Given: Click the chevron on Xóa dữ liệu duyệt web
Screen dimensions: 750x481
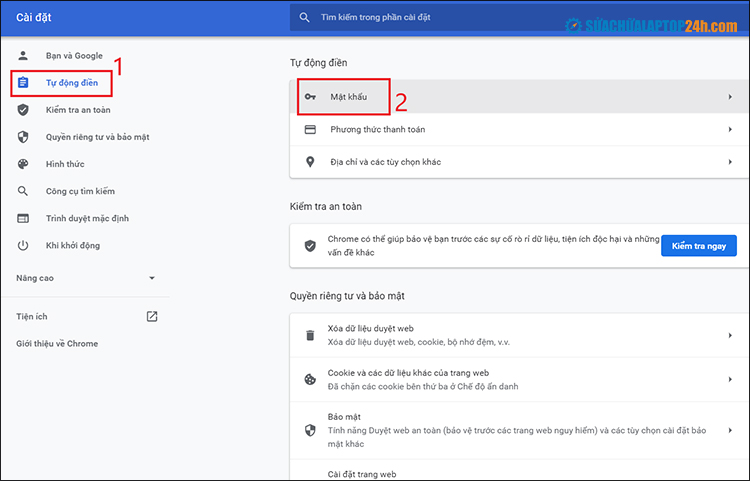Looking at the screenshot, I should pyautogui.click(x=730, y=335).
